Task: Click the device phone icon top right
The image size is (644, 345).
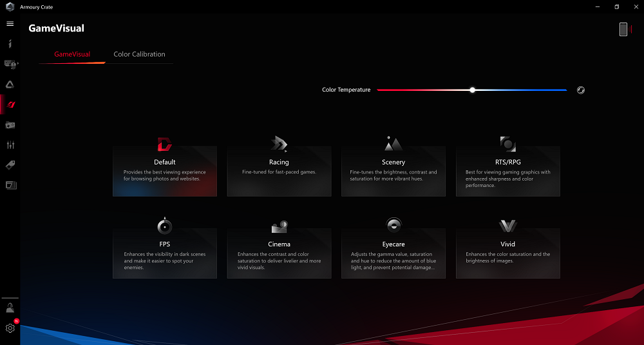Action: (623, 29)
